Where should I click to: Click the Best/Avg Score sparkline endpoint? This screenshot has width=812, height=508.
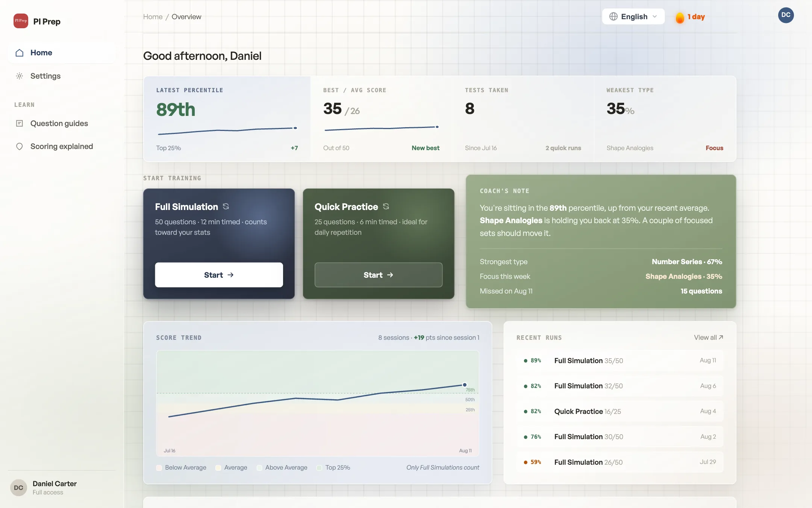coord(437,127)
